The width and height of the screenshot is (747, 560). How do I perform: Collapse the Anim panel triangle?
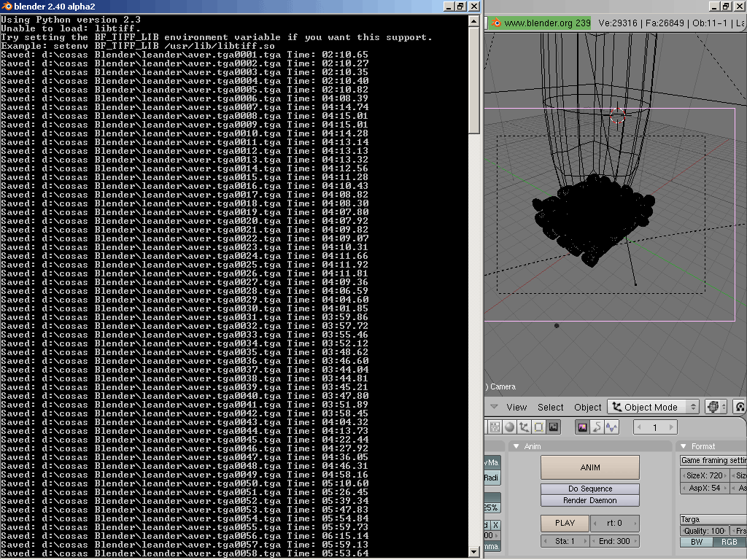[x=516, y=446]
